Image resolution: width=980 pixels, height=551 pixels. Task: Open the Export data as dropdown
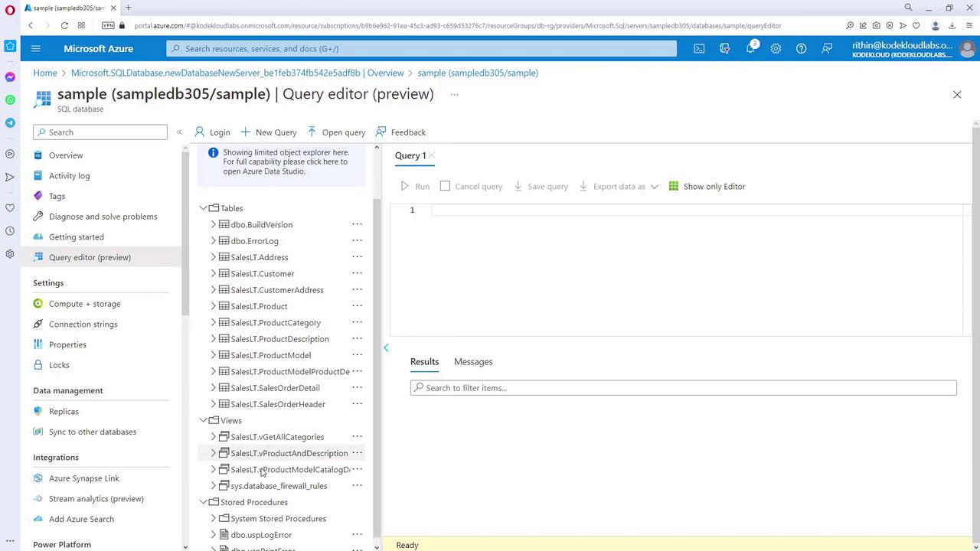point(619,186)
